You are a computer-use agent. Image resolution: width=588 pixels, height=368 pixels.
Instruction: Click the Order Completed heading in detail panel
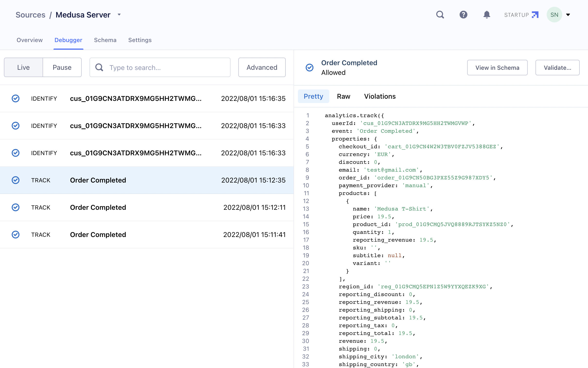(x=349, y=63)
